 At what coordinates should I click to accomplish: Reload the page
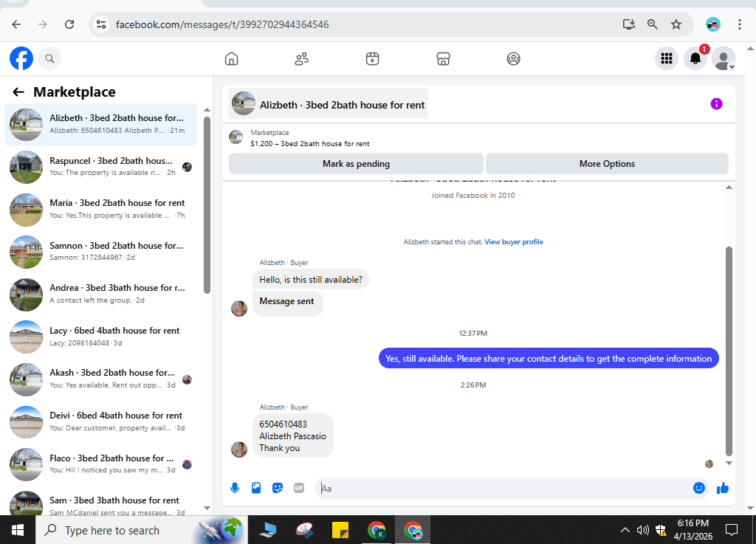[69, 24]
